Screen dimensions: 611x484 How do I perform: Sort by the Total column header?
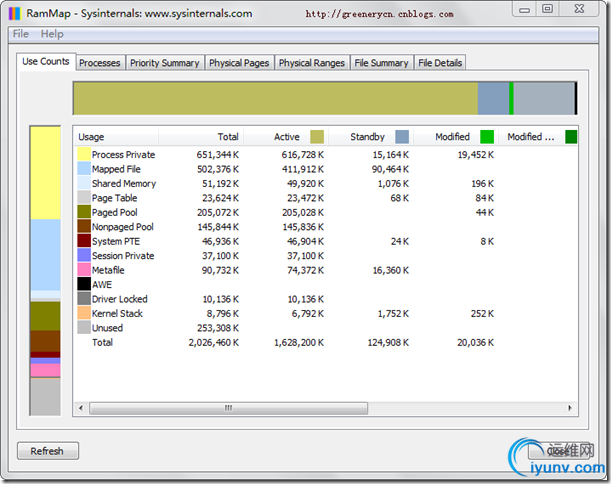coord(201,137)
